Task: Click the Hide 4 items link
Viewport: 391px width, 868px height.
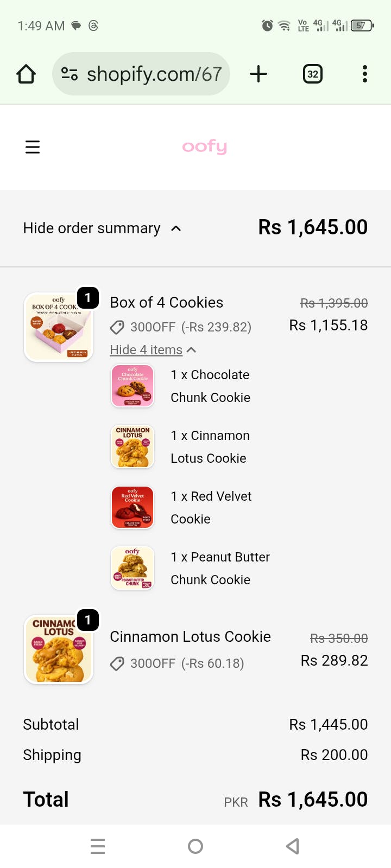Action: [146, 350]
